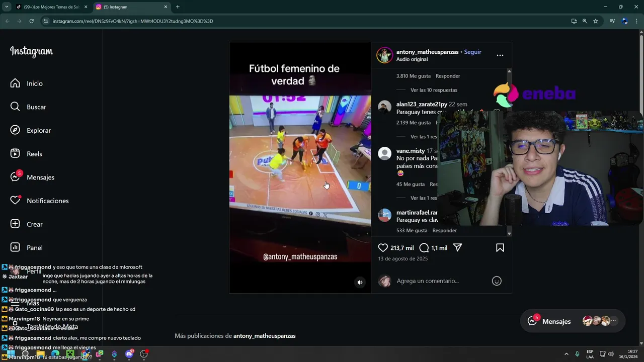Go to Instagram Inicio in the sidebar

click(26, 83)
